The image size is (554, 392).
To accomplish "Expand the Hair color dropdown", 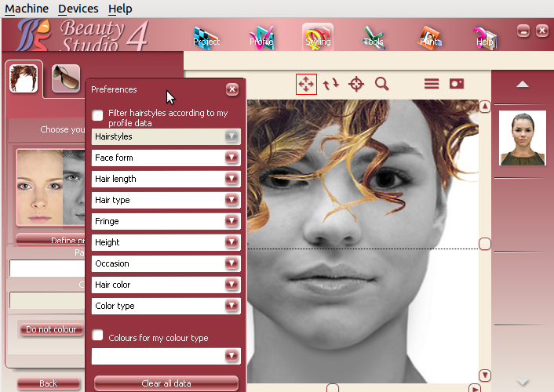I will click(x=231, y=285).
